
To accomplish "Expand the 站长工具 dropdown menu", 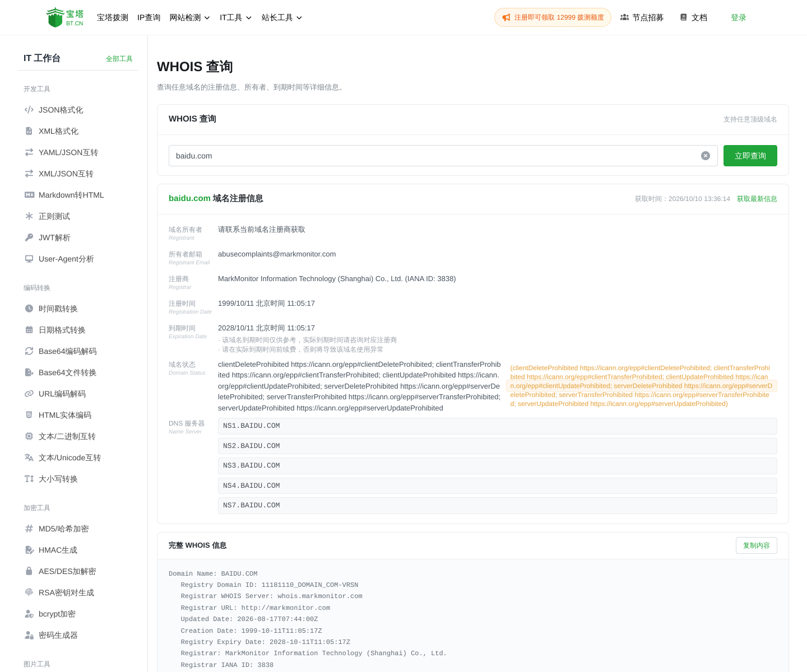I will coord(282,17).
